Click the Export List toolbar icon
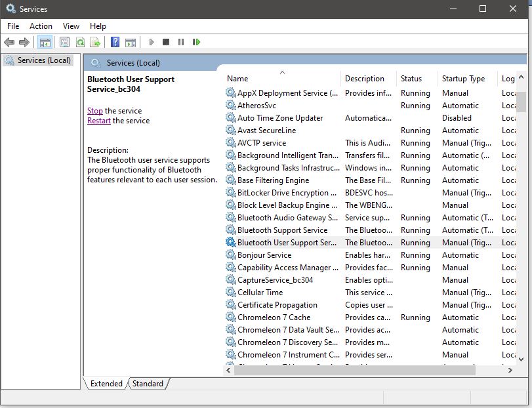The width and height of the screenshot is (532, 408). [x=95, y=42]
